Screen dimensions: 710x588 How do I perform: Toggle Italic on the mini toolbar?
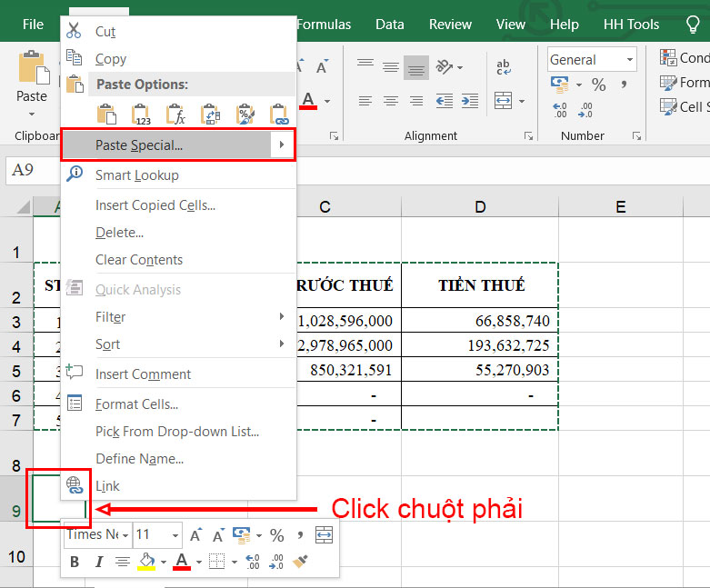point(99,562)
